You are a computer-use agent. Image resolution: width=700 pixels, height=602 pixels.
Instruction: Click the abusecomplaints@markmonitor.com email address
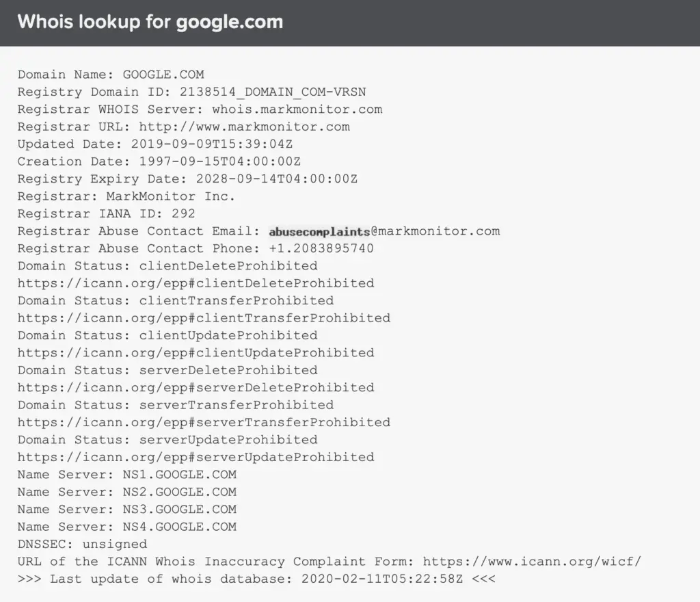[x=384, y=231]
